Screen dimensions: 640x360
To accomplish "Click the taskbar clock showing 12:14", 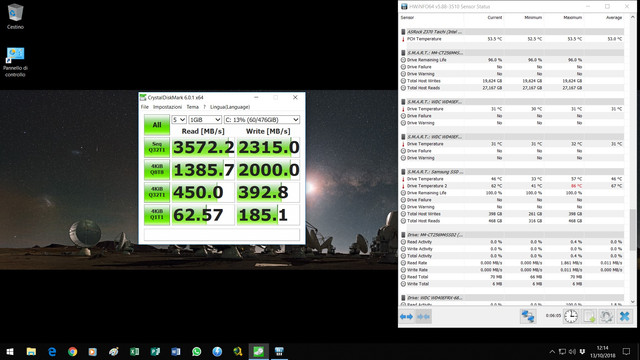I will [x=602, y=351].
